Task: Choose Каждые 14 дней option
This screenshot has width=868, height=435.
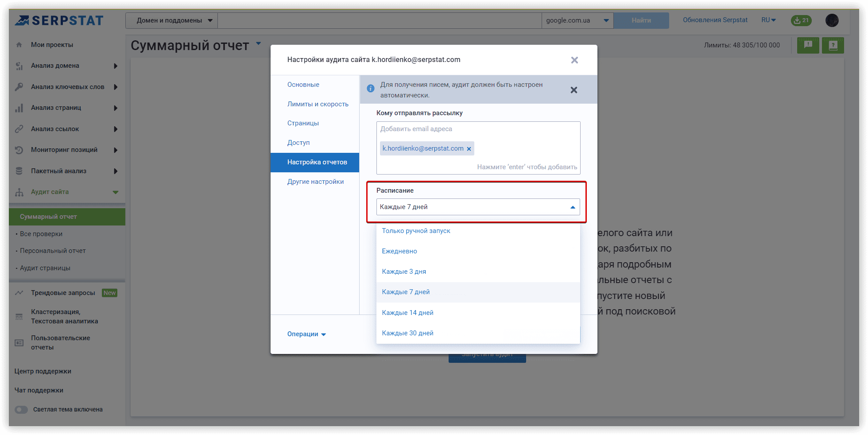Action: point(478,313)
